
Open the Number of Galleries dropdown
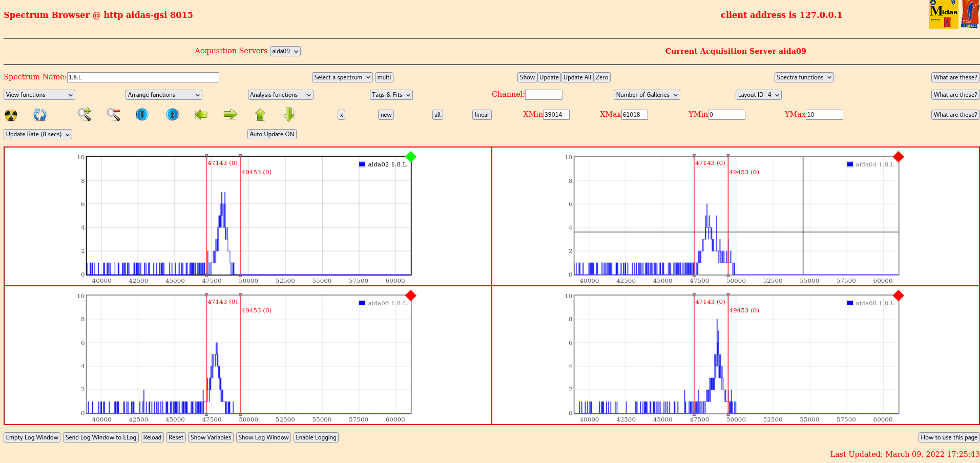[647, 95]
